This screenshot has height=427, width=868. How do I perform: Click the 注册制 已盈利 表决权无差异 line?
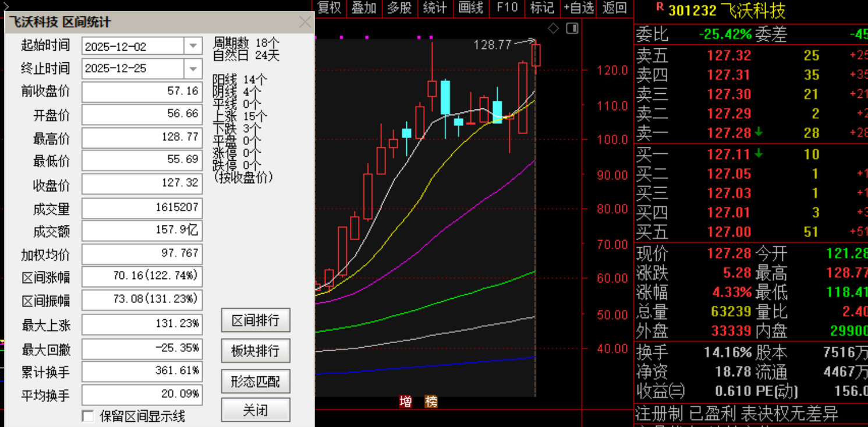[x=736, y=414]
